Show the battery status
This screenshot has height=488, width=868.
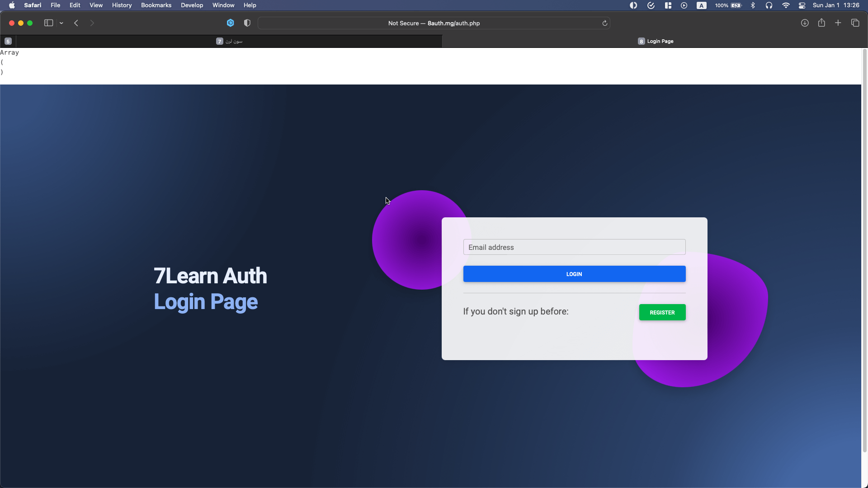[728, 5]
